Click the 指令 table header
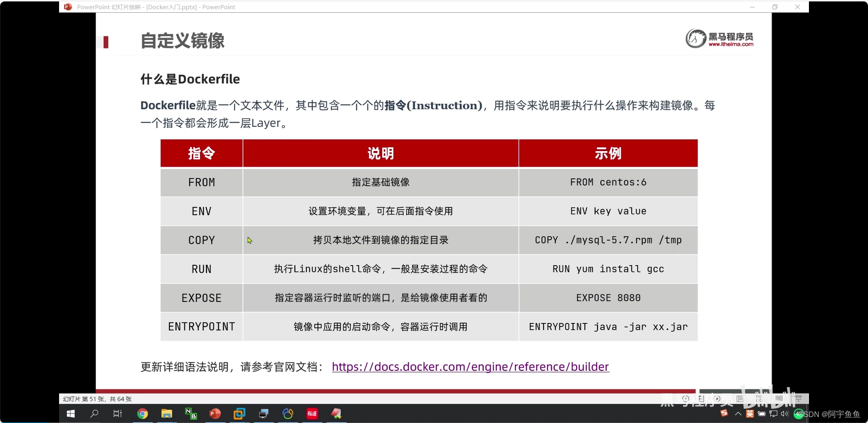 [201, 153]
